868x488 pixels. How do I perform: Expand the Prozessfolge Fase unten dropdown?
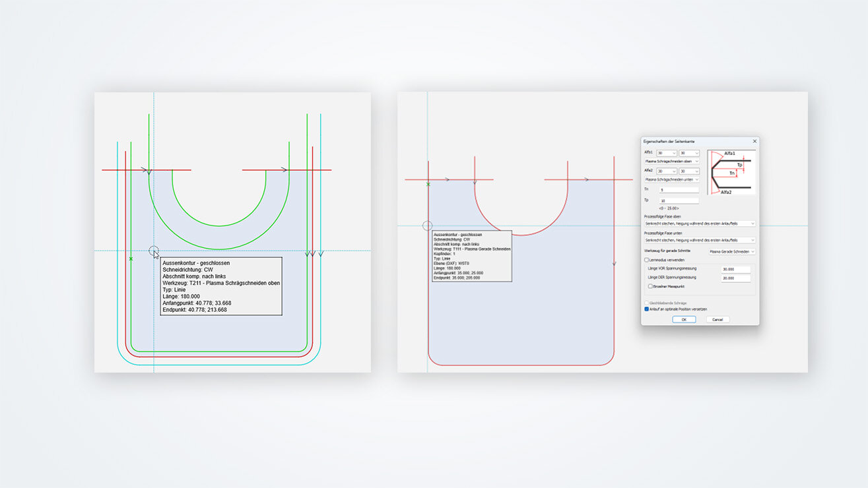coord(700,240)
